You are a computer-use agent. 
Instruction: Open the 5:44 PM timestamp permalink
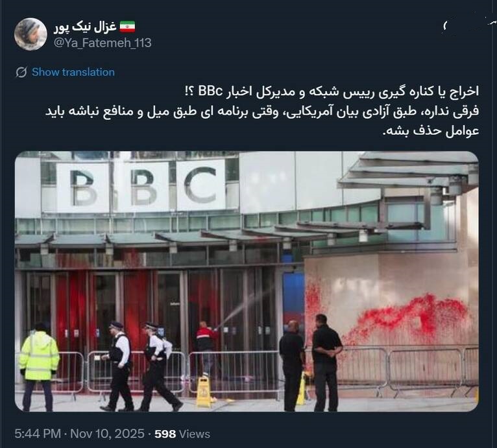pyautogui.click(x=38, y=434)
